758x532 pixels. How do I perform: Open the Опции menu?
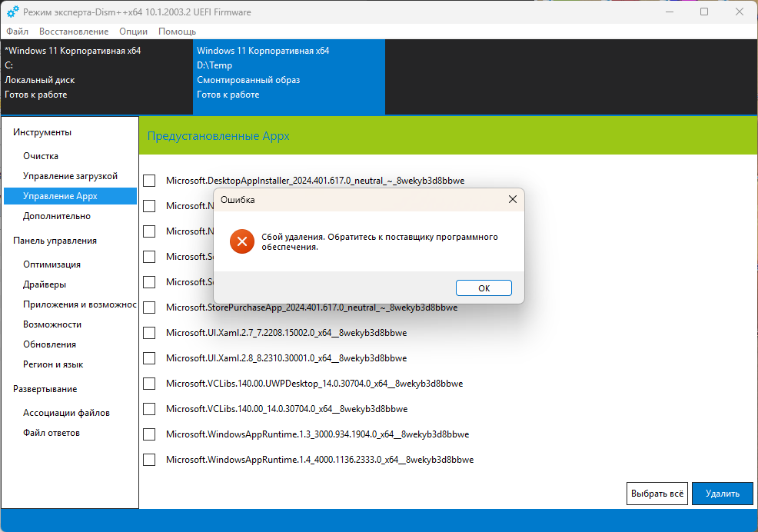click(x=134, y=32)
